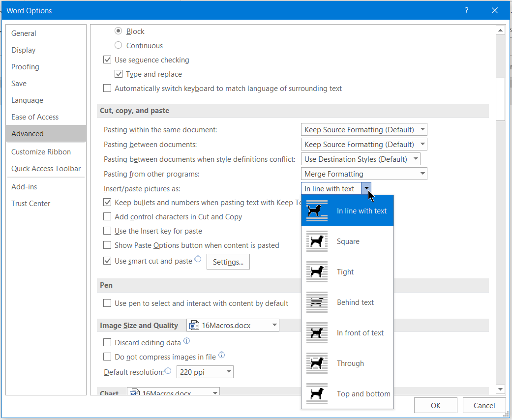
Task: Choose the Behind text menu option
Action: click(x=347, y=302)
